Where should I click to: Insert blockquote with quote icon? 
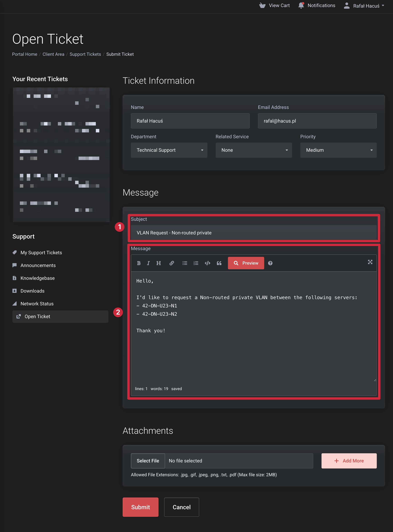[219, 263]
